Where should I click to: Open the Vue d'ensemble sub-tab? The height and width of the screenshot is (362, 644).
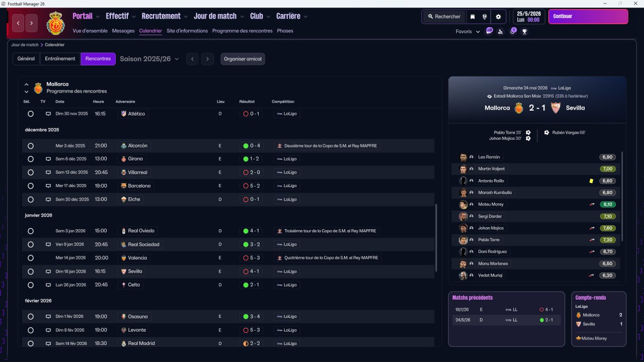coord(90,31)
